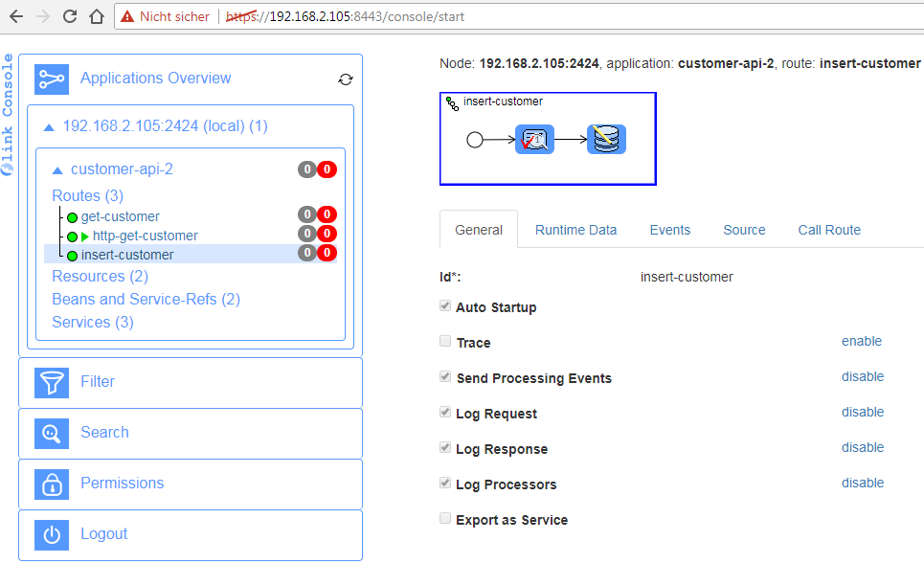Check the Export as Service checkbox
Viewport: 924px width, 563px height.
445,519
